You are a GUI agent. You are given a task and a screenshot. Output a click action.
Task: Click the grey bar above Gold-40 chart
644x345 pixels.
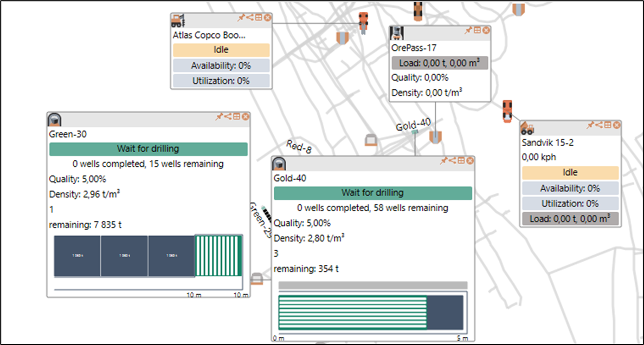pyautogui.click(x=373, y=285)
